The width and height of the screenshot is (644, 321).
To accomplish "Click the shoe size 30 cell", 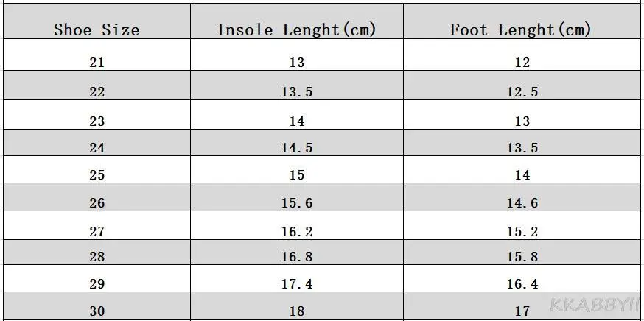I will point(97,311).
